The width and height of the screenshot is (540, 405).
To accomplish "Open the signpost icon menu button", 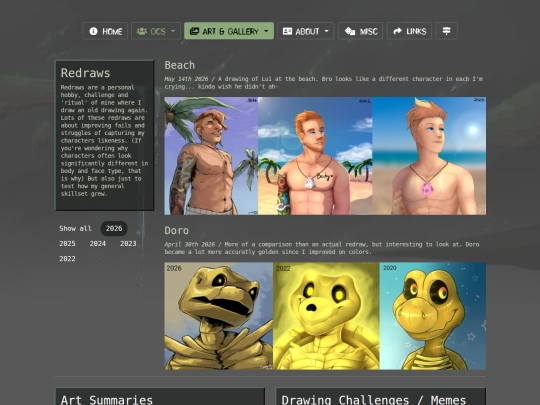I will (446, 31).
